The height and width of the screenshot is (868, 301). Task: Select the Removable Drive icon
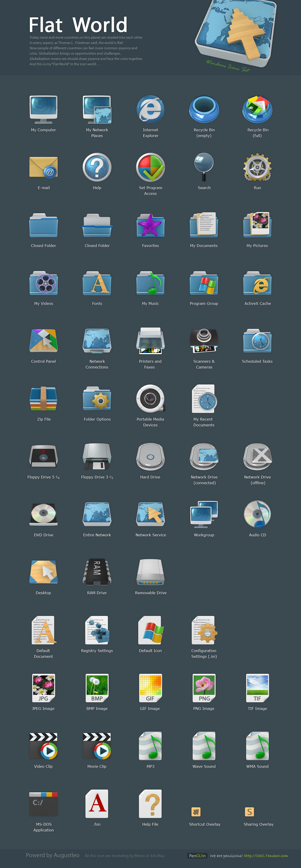click(150, 572)
